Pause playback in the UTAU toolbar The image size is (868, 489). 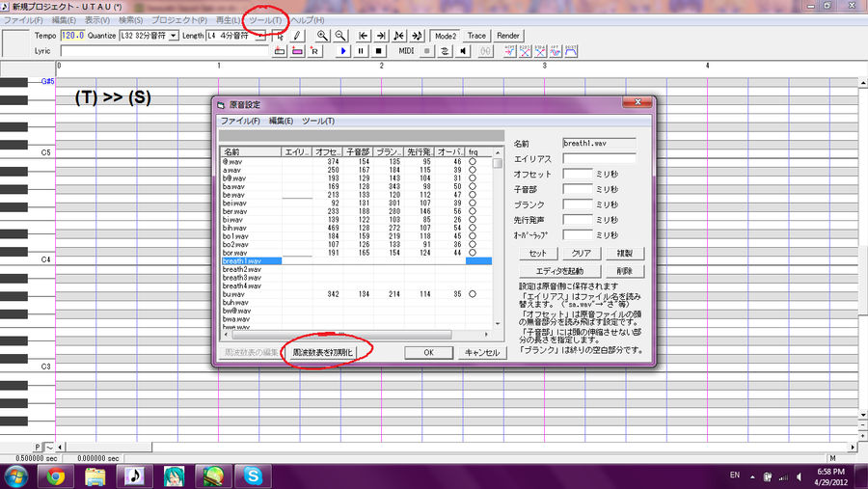click(x=361, y=51)
